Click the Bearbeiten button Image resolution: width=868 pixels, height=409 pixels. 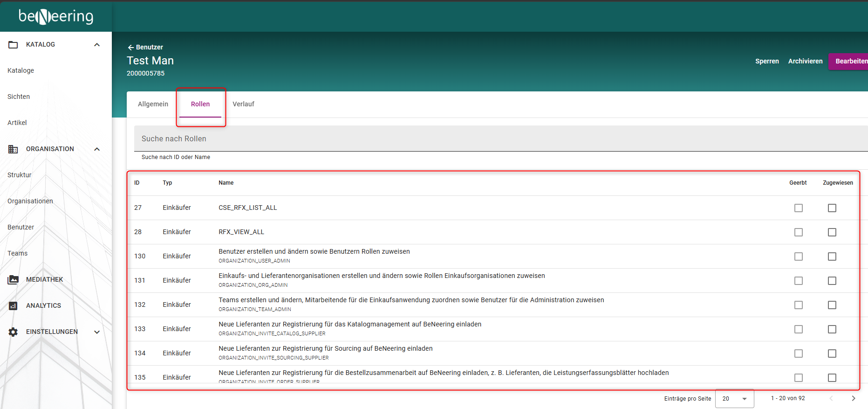[849, 61]
